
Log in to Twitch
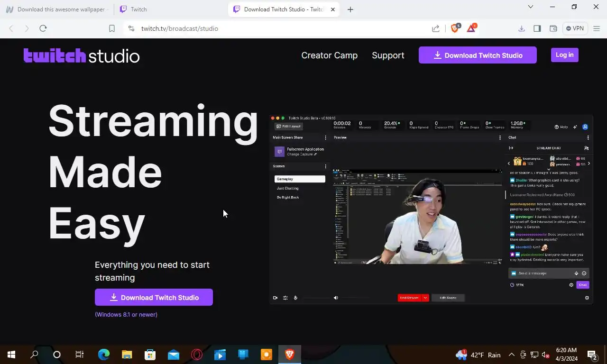[x=564, y=55]
